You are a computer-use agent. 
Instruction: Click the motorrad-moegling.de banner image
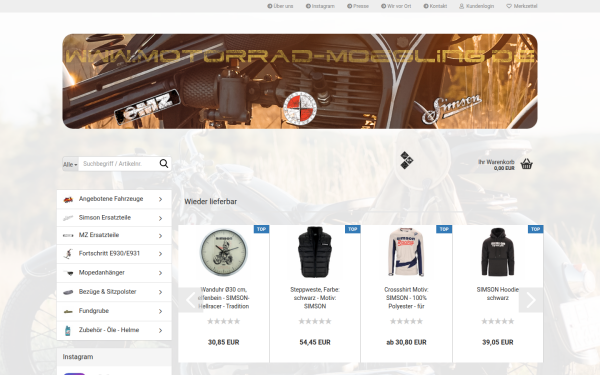click(x=300, y=81)
